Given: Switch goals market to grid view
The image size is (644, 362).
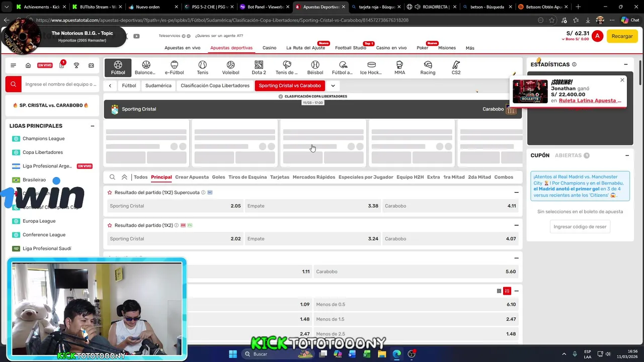Looking at the screenshot, I should coord(499,291).
